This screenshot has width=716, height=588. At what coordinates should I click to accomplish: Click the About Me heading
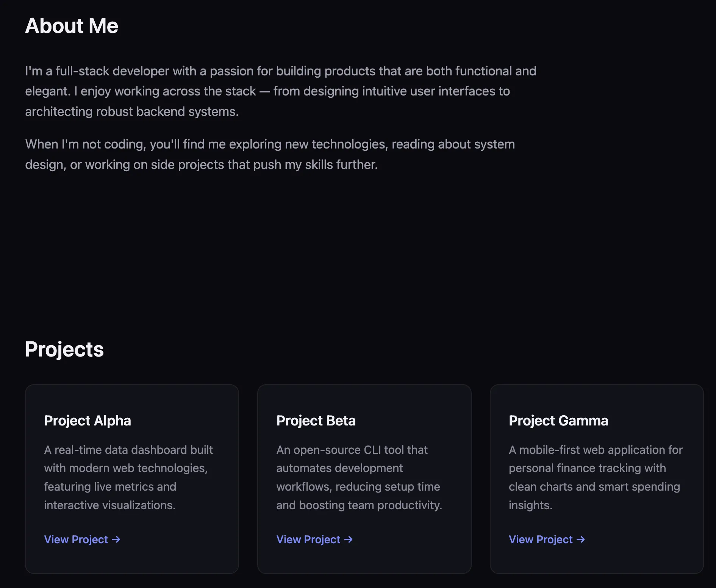(x=72, y=26)
